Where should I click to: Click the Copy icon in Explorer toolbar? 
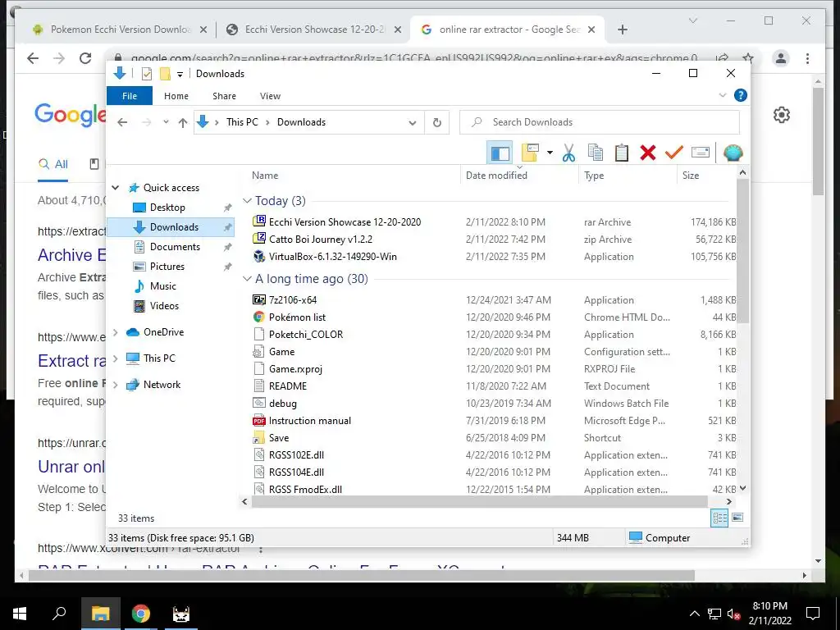(596, 153)
